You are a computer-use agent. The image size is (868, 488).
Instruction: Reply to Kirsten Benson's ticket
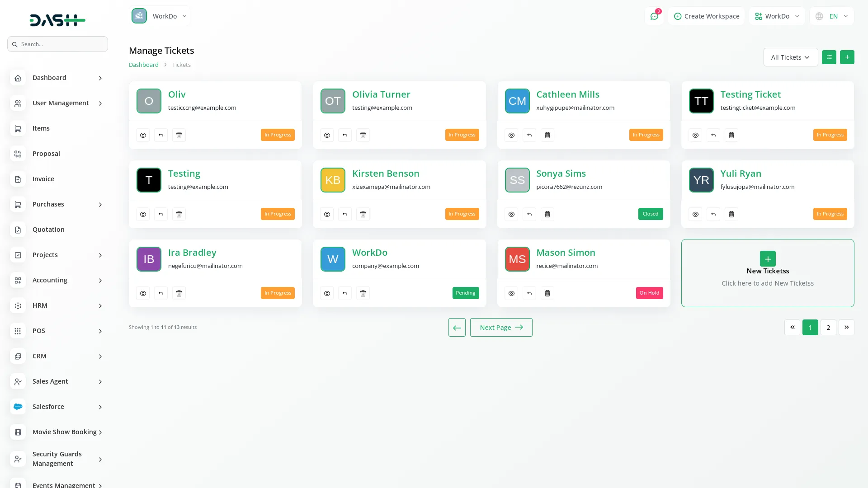point(345,214)
